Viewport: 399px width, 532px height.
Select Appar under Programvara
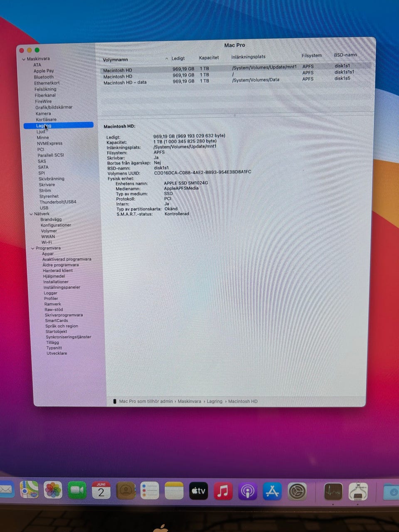(x=48, y=254)
